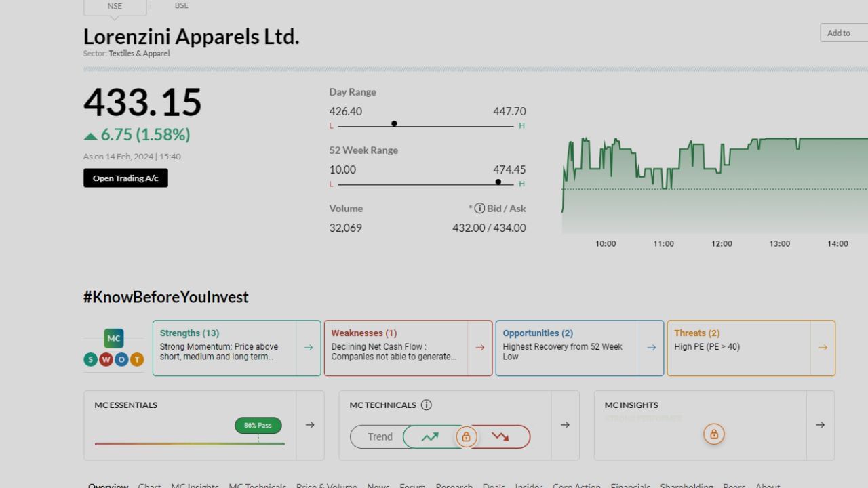Click the 52 Week Range position marker
This screenshot has width=868, height=488.
[498, 182]
